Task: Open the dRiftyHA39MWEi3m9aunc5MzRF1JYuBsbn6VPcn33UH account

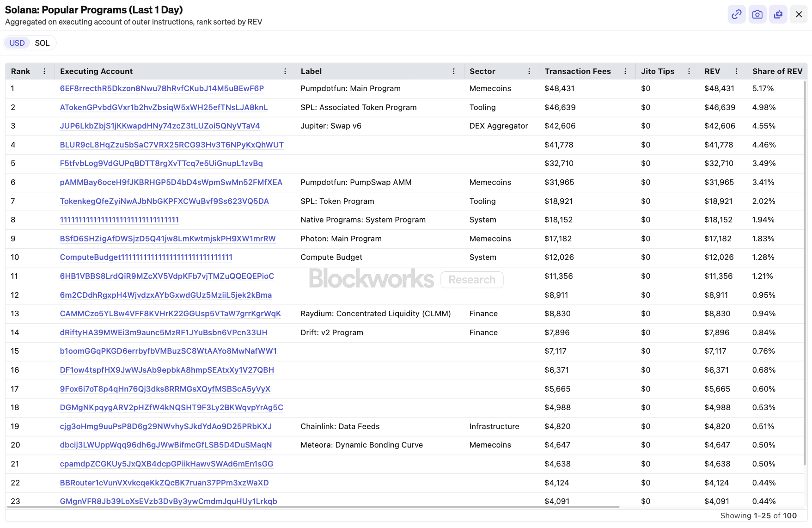Action: (x=164, y=332)
